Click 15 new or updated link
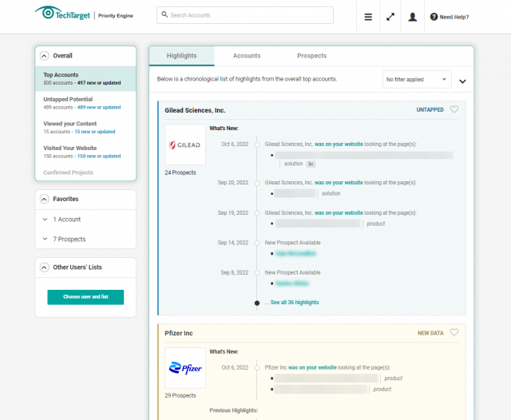 click(x=95, y=132)
